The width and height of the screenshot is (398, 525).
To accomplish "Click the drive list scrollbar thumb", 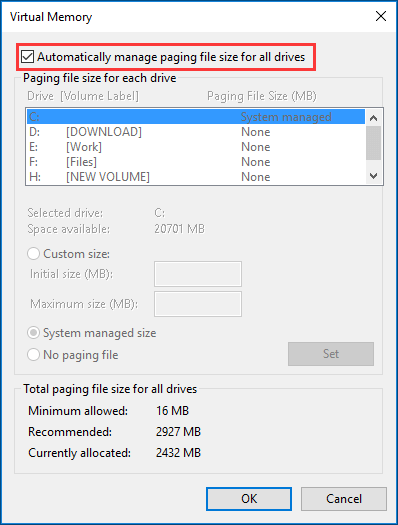I will click(x=374, y=143).
